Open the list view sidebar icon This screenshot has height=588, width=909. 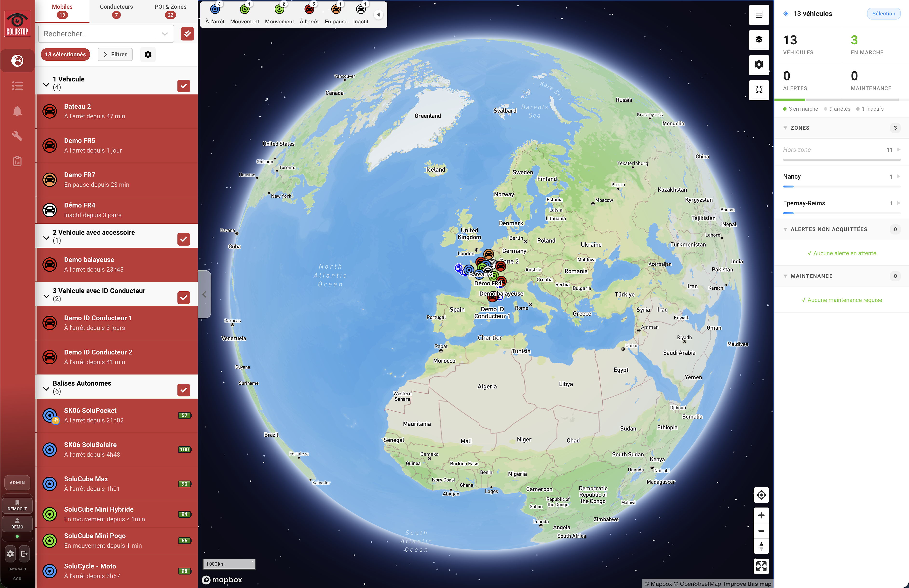pyautogui.click(x=17, y=86)
